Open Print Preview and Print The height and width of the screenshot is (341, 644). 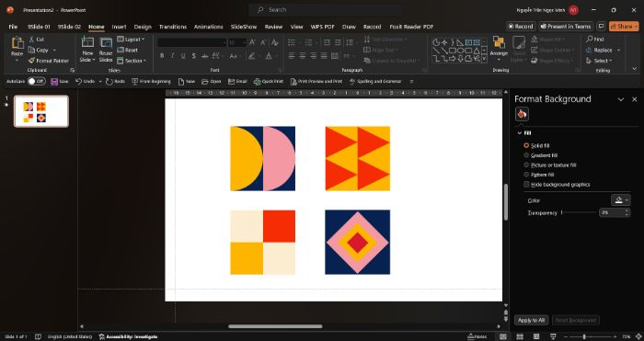[x=316, y=82]
